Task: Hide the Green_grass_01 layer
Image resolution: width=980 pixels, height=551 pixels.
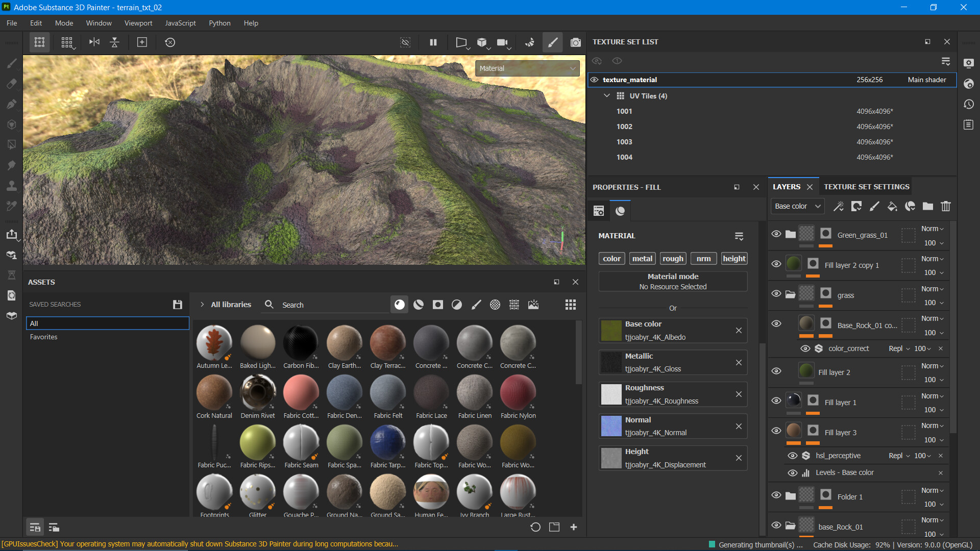Action: pos(776,234)
